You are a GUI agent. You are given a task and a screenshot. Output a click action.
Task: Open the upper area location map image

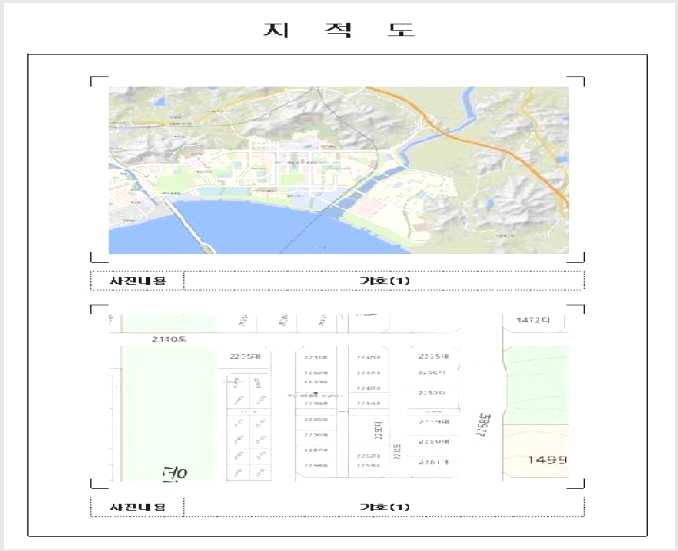pos(339,170)
